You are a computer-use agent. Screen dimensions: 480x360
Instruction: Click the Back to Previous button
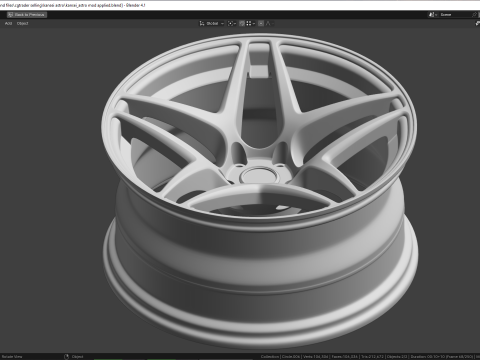click(27, 15)
